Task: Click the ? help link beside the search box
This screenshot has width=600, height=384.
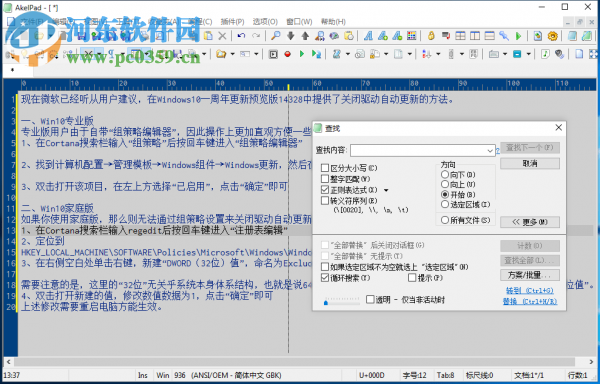Action: pyautogui.click(x=498, y=151)
